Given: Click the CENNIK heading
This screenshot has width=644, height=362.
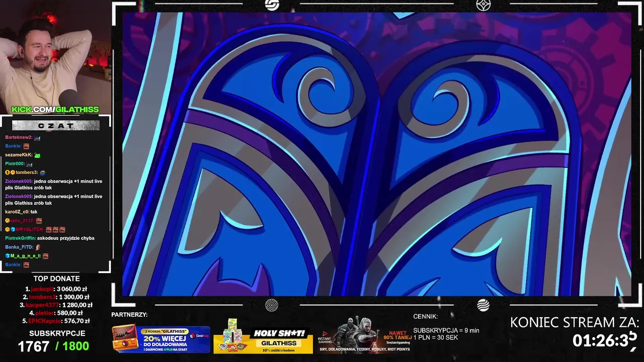Looking at the screenshot, I should coord(426,316).
